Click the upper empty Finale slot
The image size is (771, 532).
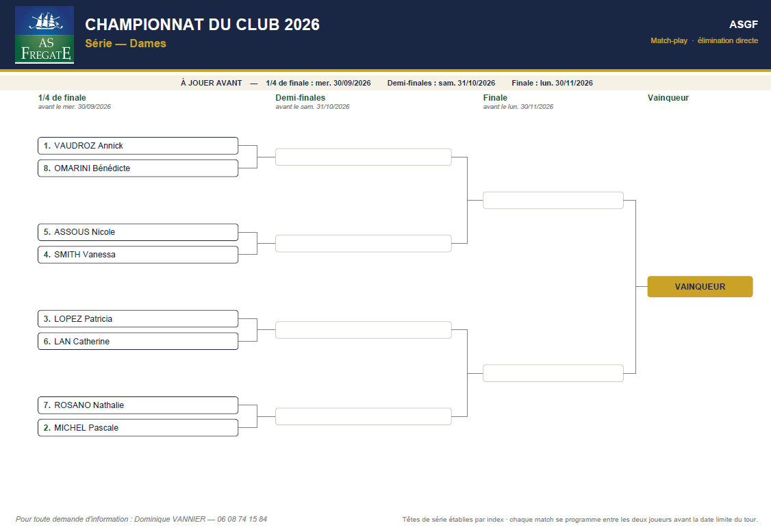coord(553,200)
